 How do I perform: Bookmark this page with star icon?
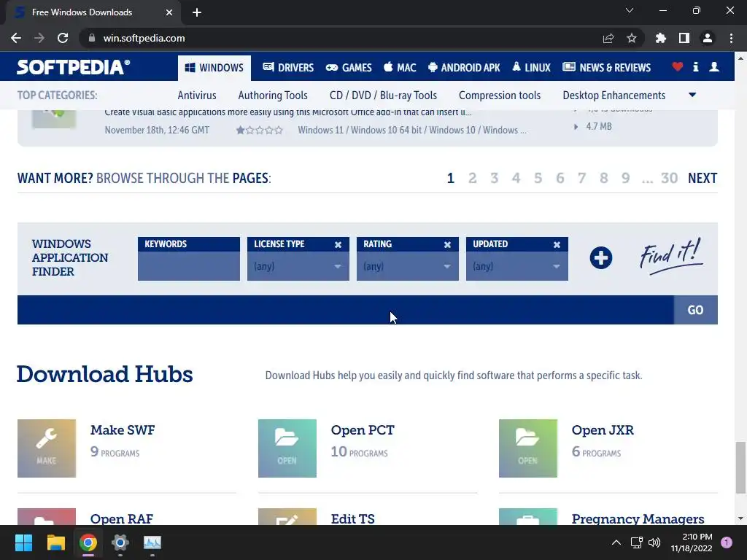(632, 38)
